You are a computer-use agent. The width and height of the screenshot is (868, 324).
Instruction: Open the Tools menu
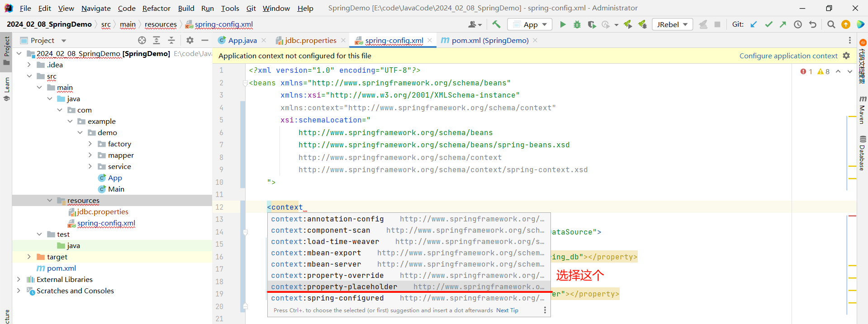tap(230, 8)
